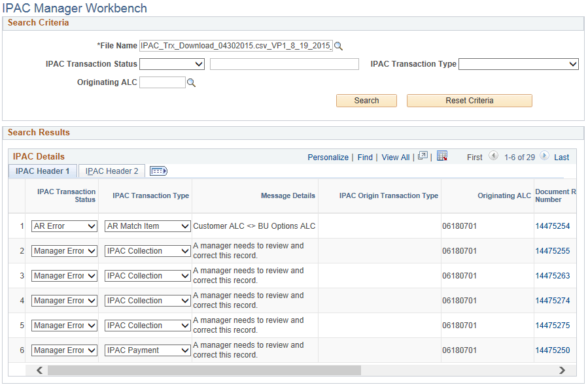Click the horizontal scrollbar below the grid
Viewport: 588px width, 387px height.
[x=196, y=370]
